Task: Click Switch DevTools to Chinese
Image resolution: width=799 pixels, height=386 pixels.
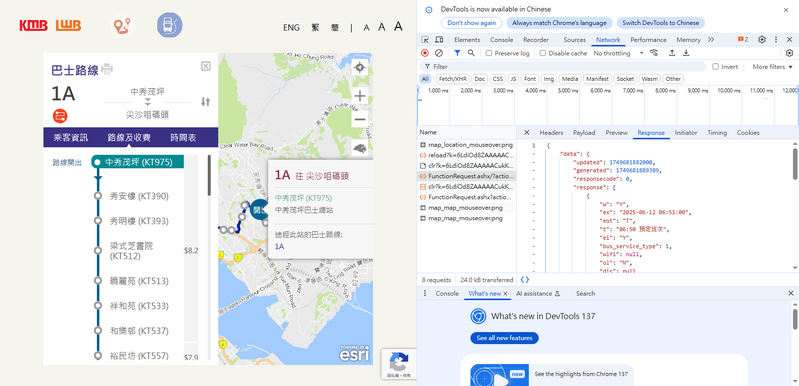Action: (660, 23)
